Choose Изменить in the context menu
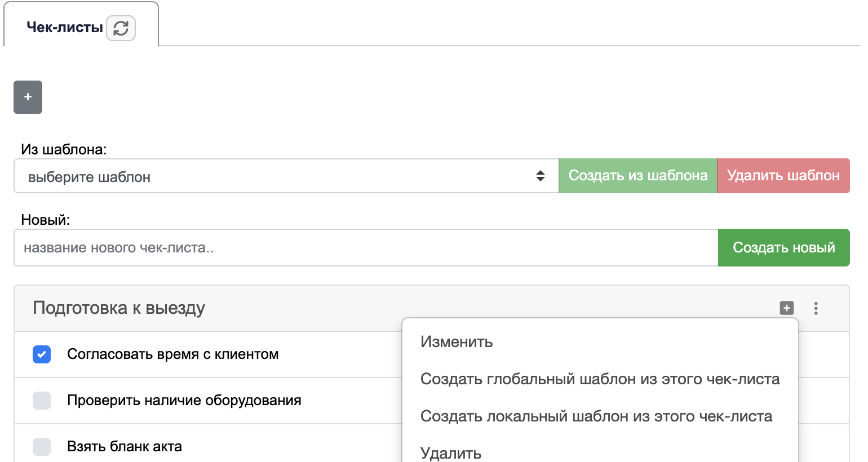Viewport: 868px width, 462px height. (457, 342)
